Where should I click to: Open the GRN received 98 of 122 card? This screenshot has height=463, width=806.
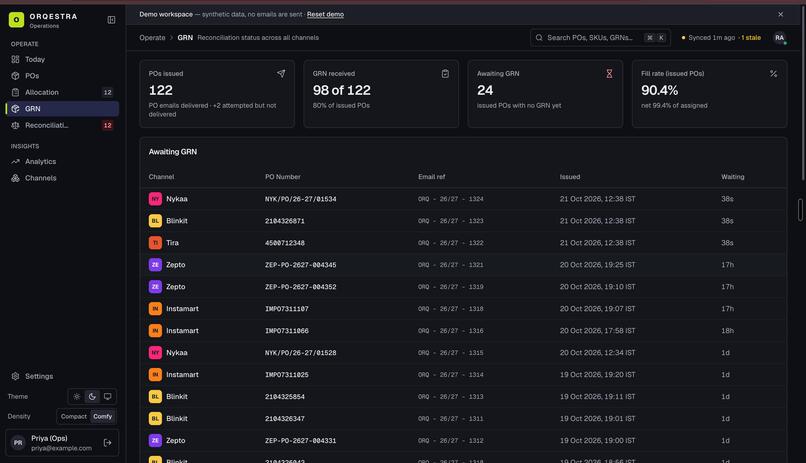381,94
